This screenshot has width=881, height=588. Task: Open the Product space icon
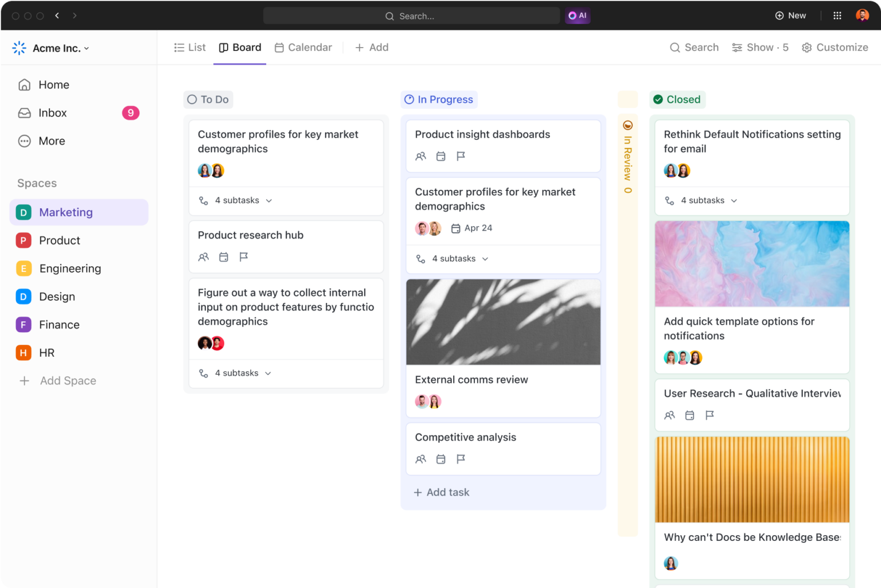(23, 240)
